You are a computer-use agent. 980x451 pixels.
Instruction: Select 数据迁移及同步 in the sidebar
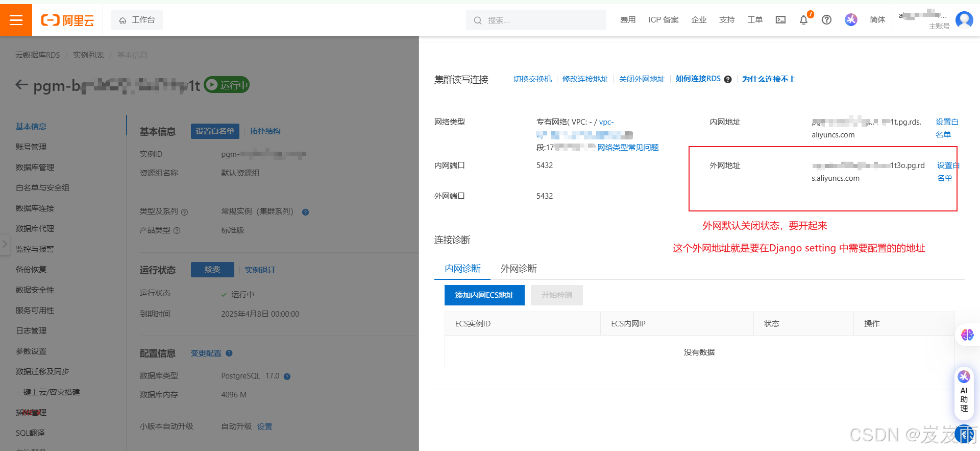42,371
